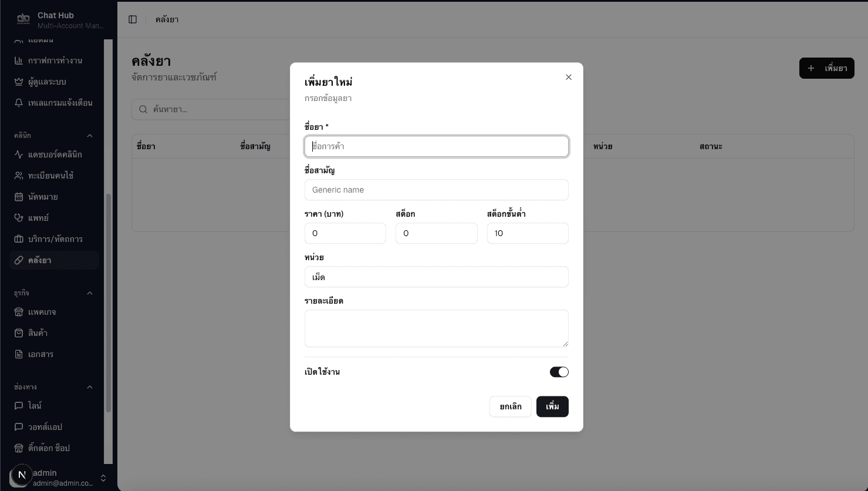Open the admin account switcher menu
The width and height of the screenshot is (868, 491).
[x=103, y=478]
